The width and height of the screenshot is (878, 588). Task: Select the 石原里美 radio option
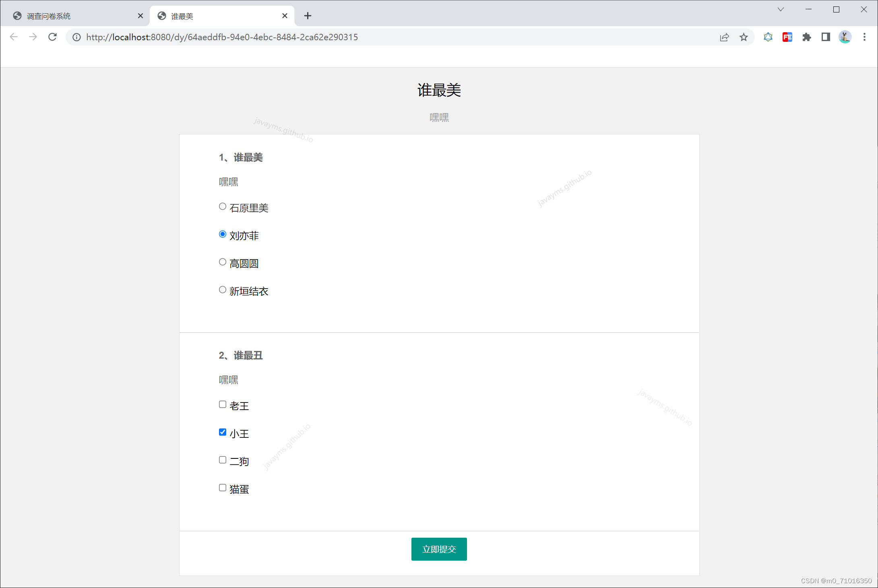point(223,206)
